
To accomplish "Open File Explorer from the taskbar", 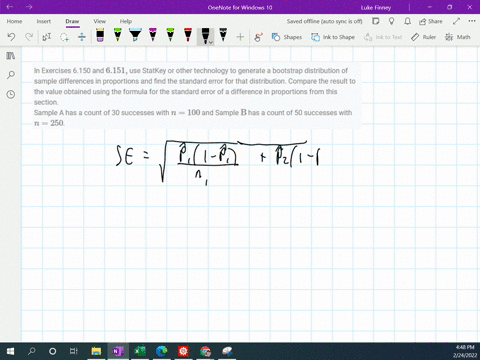I will (x=96, y=351).
